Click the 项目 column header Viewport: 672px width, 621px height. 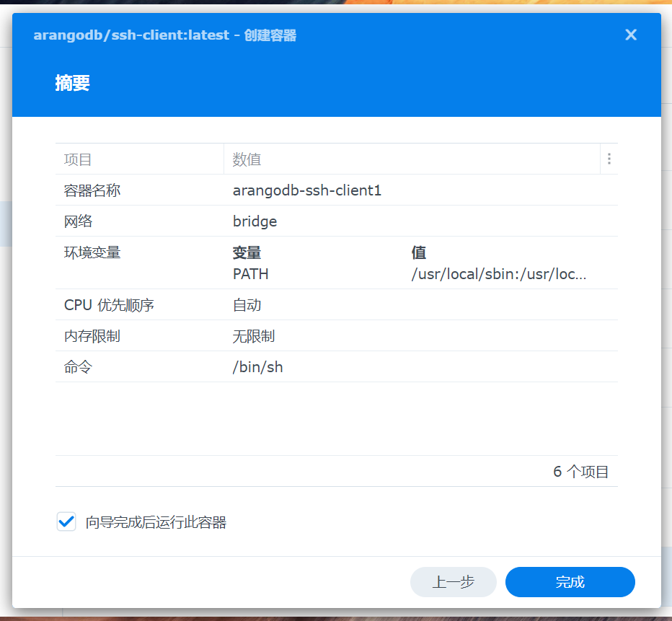tap(78, 159)
